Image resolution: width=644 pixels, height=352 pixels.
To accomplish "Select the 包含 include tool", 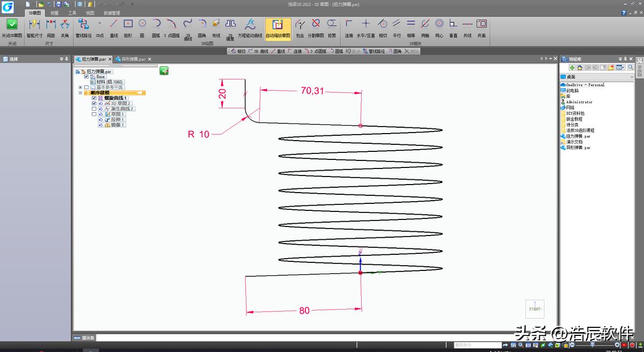I will tap(300, 28).
